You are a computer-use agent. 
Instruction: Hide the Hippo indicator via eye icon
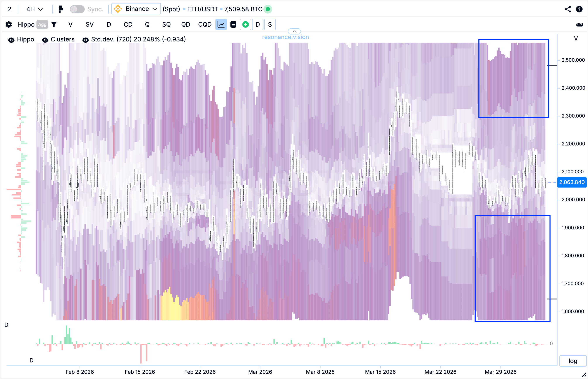[11, 40]
